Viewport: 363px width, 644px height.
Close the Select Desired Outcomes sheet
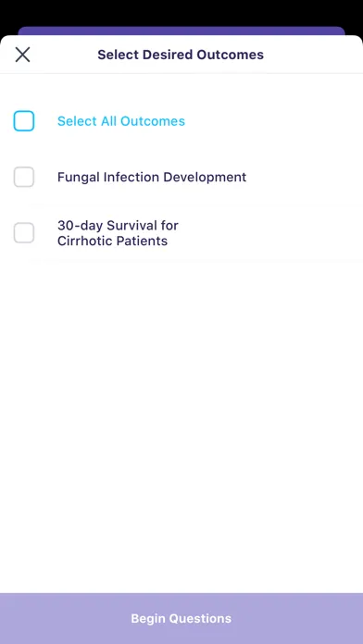coord(22,55)
